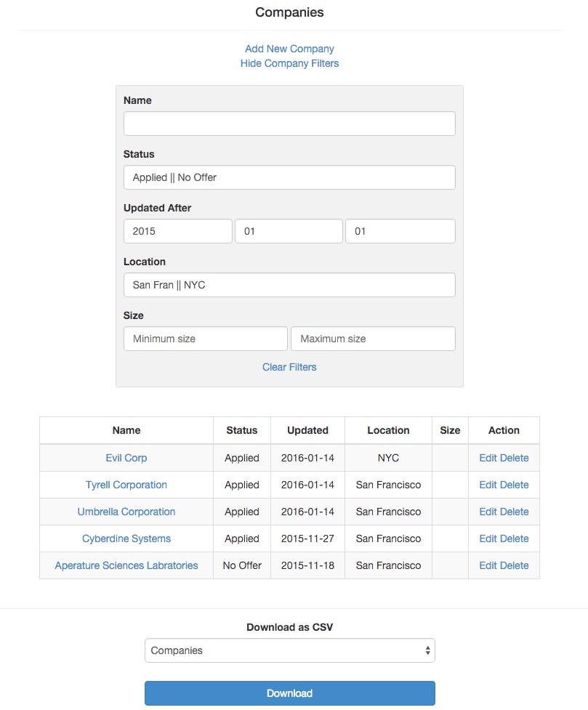Viewport: 588px width, 710px height.
Task: Delete the Evil Corp row
Action: click(x=514, y=458)
